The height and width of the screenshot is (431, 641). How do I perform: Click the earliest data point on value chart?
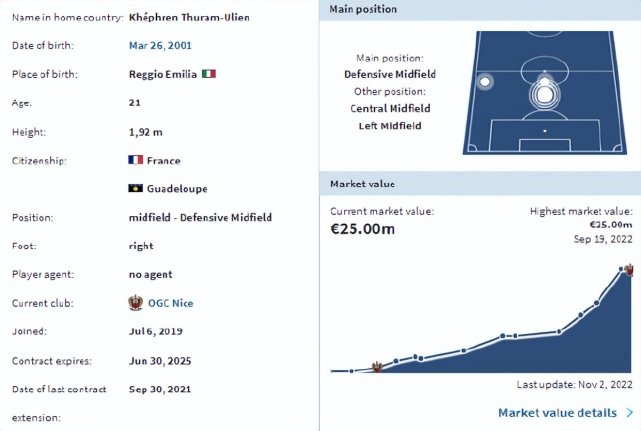(352, 371)
